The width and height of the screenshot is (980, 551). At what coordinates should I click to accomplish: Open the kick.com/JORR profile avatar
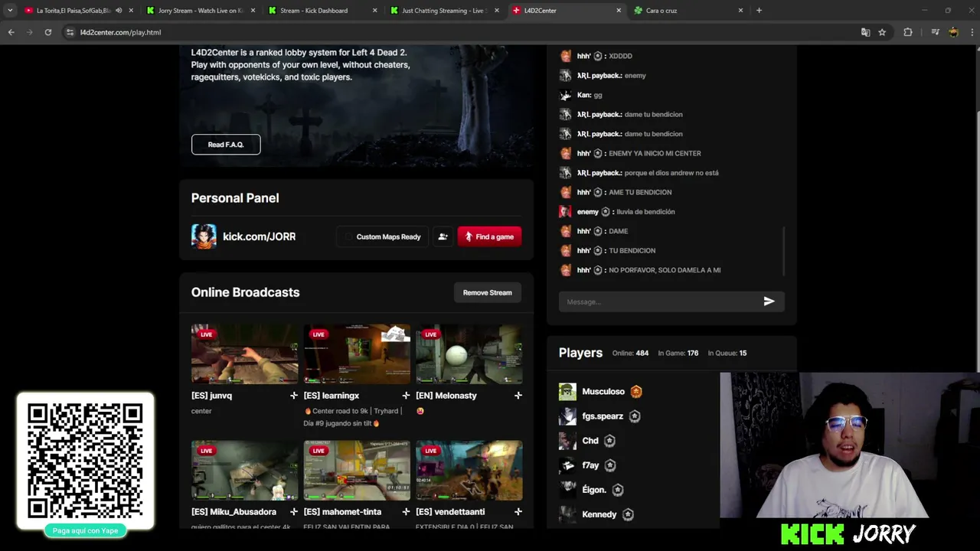[204, 236]
